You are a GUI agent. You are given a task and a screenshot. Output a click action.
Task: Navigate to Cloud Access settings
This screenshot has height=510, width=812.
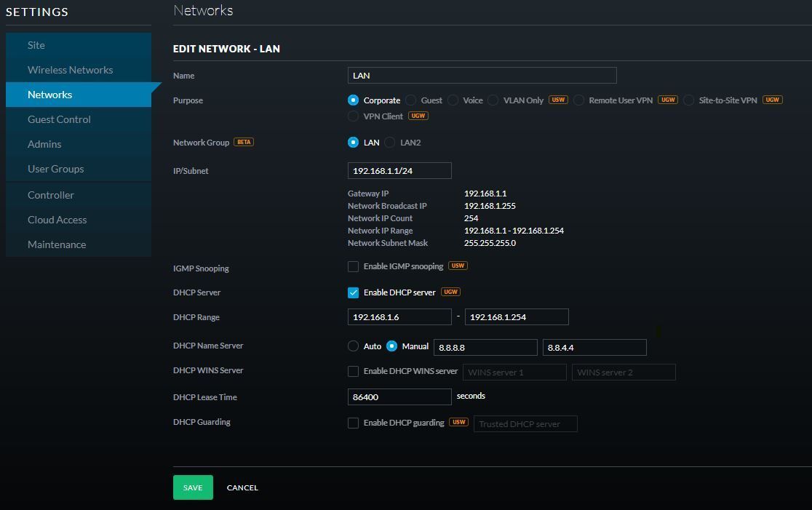[57, 220]
